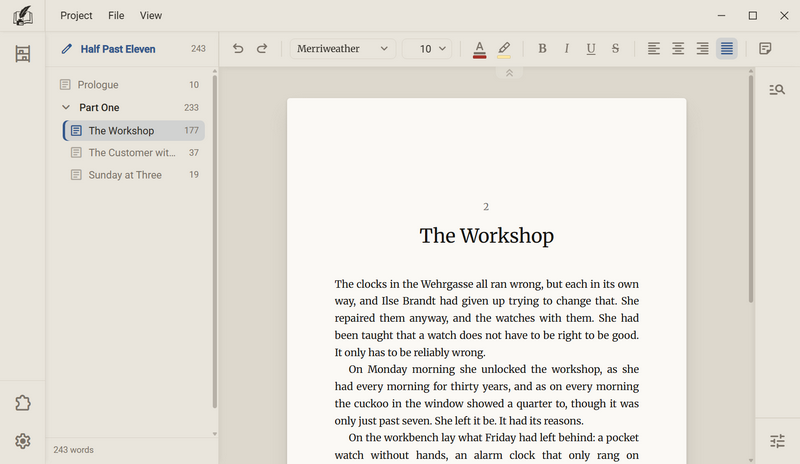Toggle justified text alignment

click(x=727, y=48)
